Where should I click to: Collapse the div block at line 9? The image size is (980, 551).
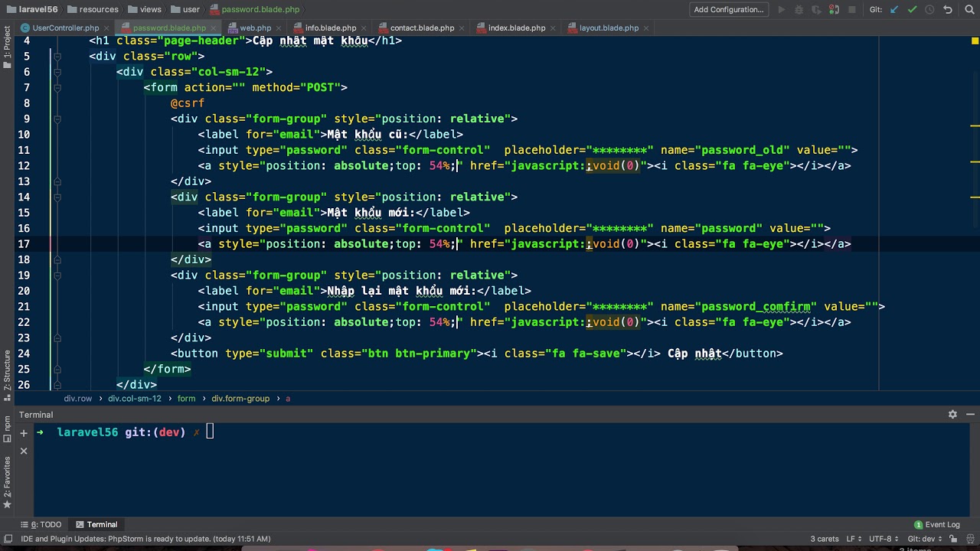click(x=57, y=119)
